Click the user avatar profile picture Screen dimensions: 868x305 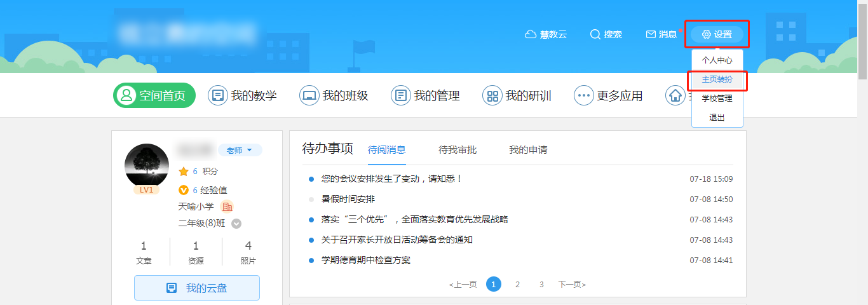coord(147,166)
